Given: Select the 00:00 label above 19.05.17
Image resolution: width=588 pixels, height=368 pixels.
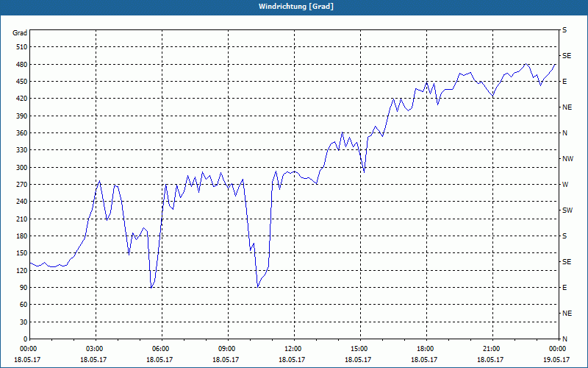Looking at the screenshot, I should click(558, 348).
